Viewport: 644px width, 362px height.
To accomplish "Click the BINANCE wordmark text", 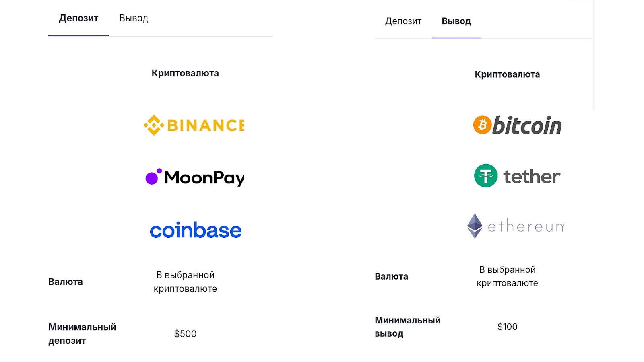I will (206, 125).
